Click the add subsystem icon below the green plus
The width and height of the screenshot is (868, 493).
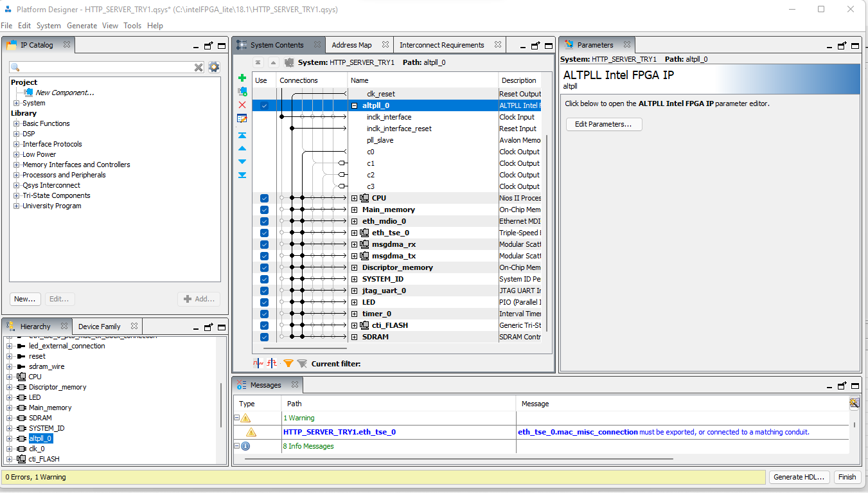click(x=242, y=91)
